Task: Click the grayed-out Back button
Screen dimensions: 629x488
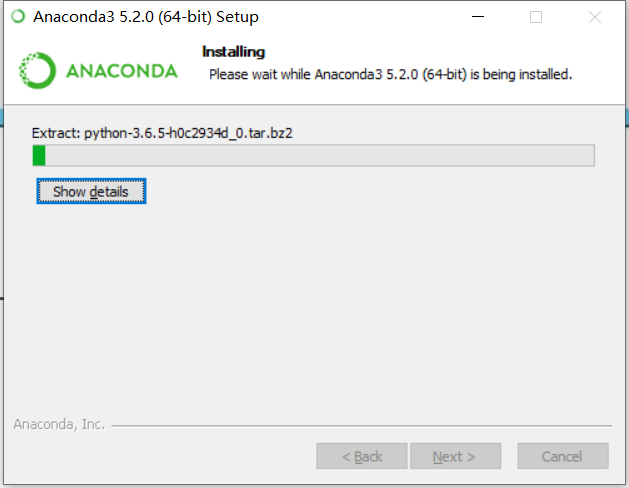Action: point(362,456)
